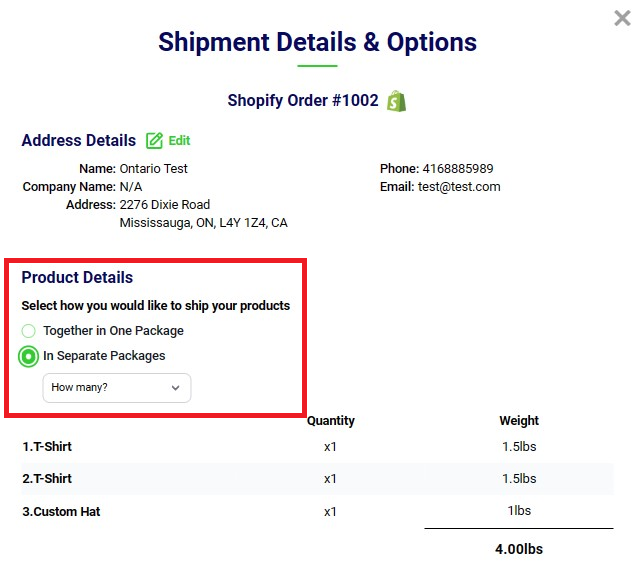Click the phone number 4168885989

[458, 169]
